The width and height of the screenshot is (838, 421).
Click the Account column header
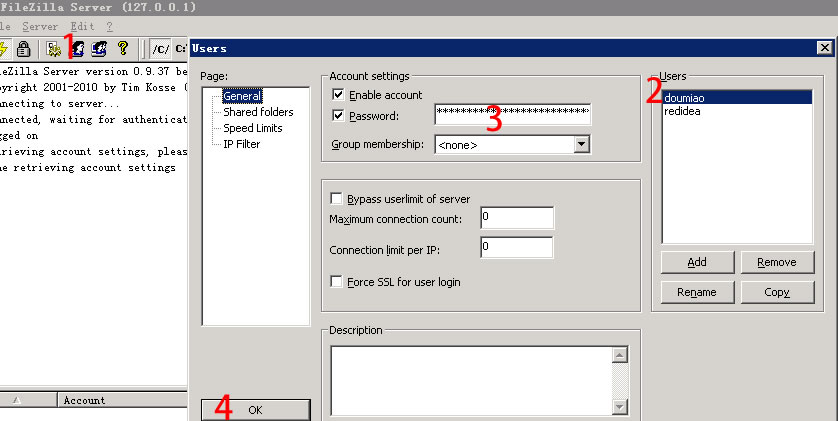[123, 400]
